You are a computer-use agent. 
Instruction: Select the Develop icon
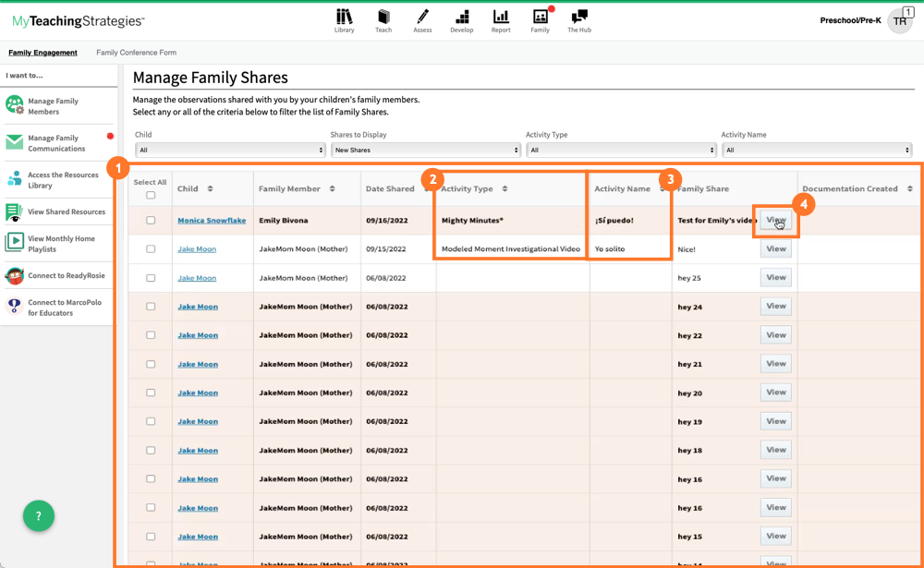[x=462, y=20]
